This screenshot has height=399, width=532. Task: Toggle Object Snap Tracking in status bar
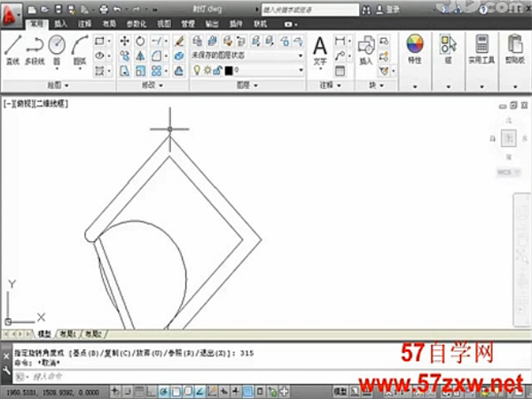(199, 391)
